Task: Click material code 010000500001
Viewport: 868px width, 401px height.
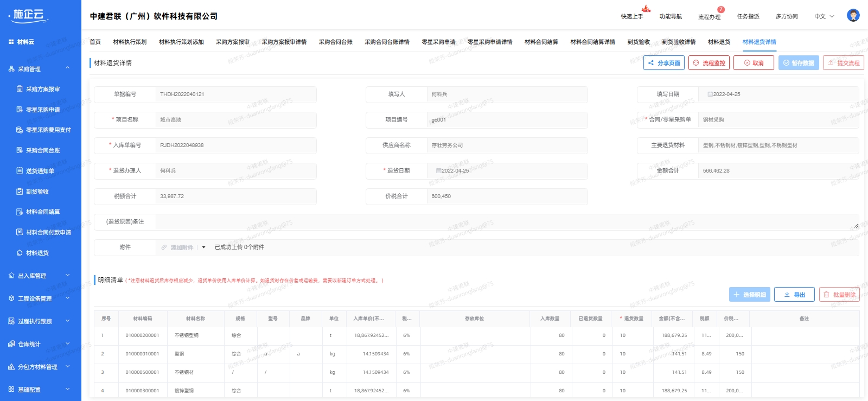Action: tap(142, 372)
